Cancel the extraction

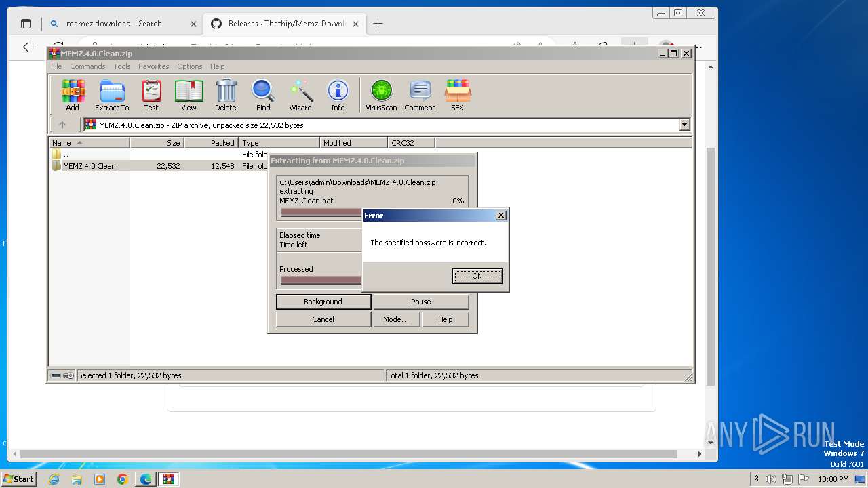click(323, 319)
